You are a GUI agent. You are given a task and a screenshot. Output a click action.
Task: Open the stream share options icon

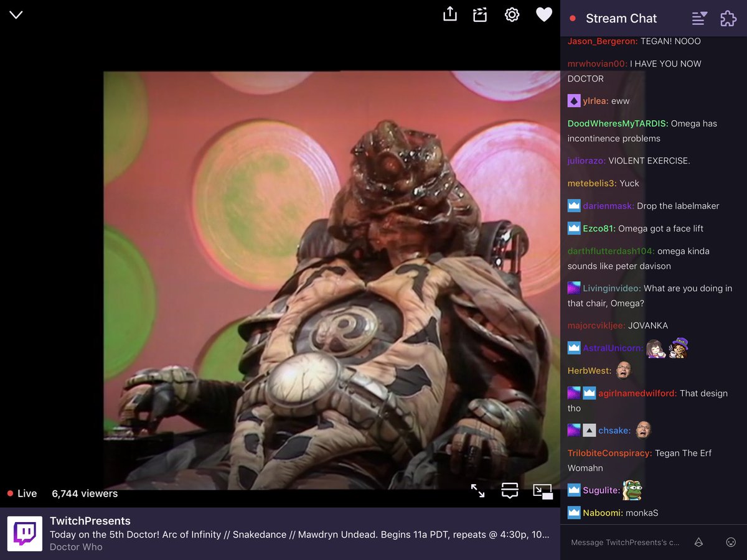pos(449,14)
